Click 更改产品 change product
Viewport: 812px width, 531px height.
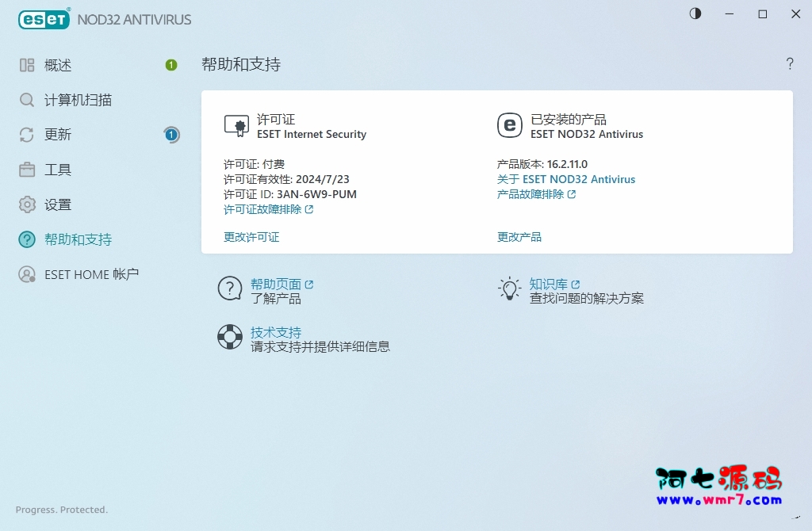519,237
